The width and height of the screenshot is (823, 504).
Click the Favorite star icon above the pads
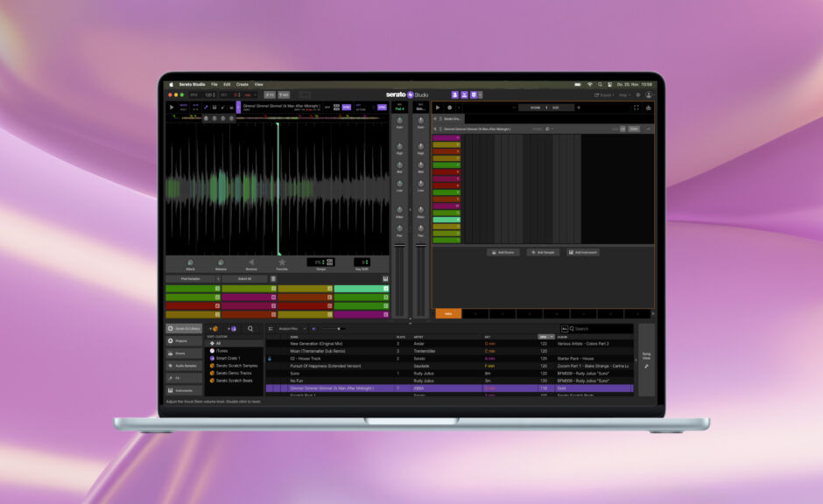click(282, 262)
